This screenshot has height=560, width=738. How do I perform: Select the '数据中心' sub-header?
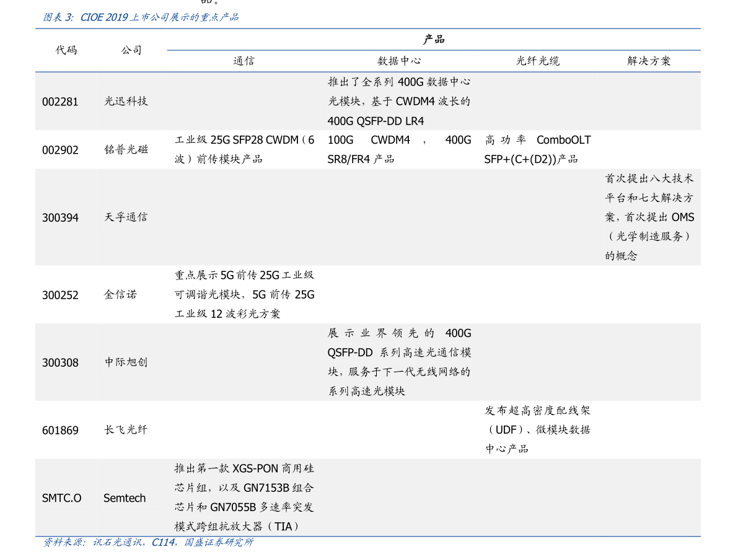[x=399, y=61]
